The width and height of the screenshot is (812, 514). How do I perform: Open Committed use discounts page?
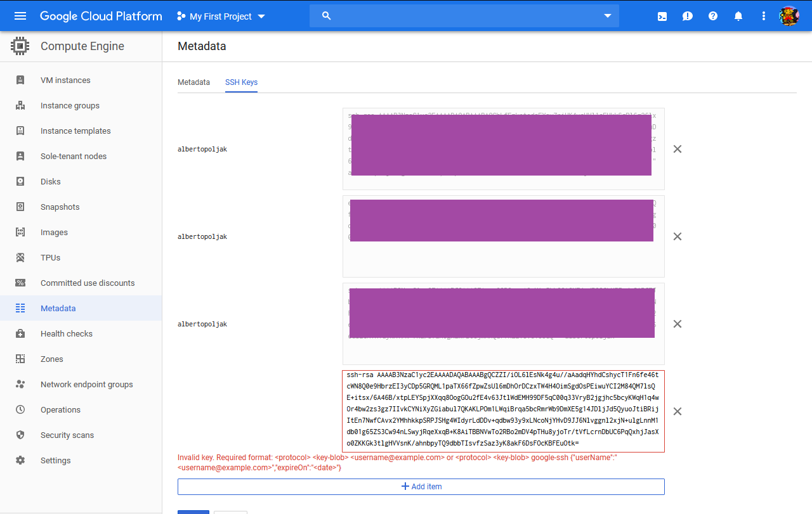point(88,283)
